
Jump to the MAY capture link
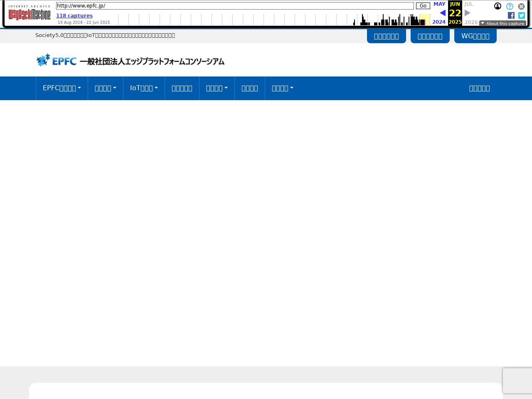coord(439,4)
